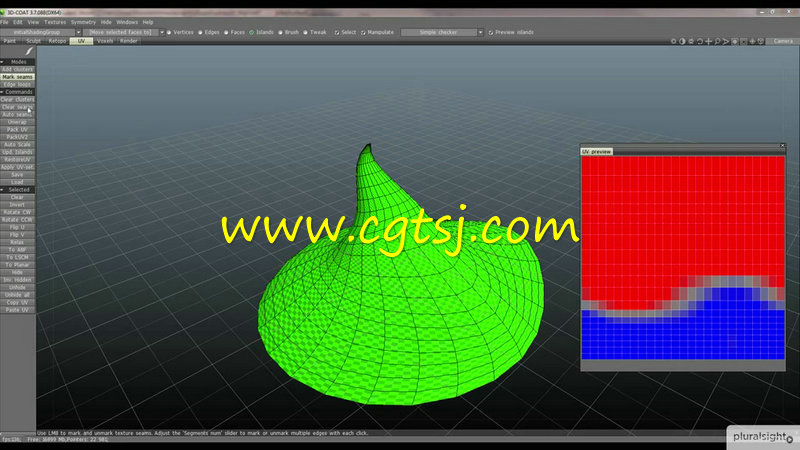
Task: Open the Symmetry menu
Action: pyautogui.click(x=83, y=22)
